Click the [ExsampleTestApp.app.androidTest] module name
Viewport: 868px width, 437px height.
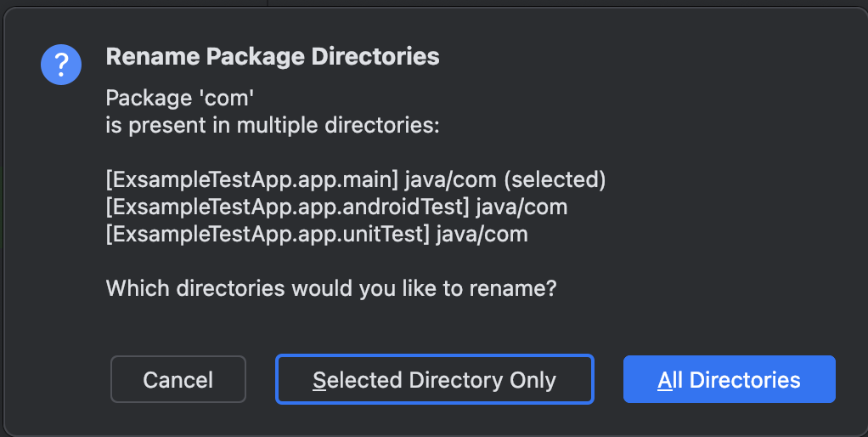point(288,207)
